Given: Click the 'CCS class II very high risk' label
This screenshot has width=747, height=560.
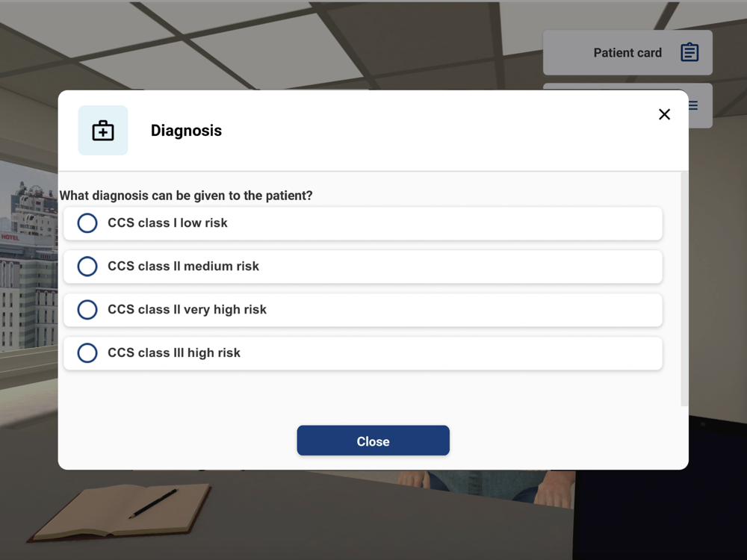Looking at the screenshot, I should click(187, 310).
